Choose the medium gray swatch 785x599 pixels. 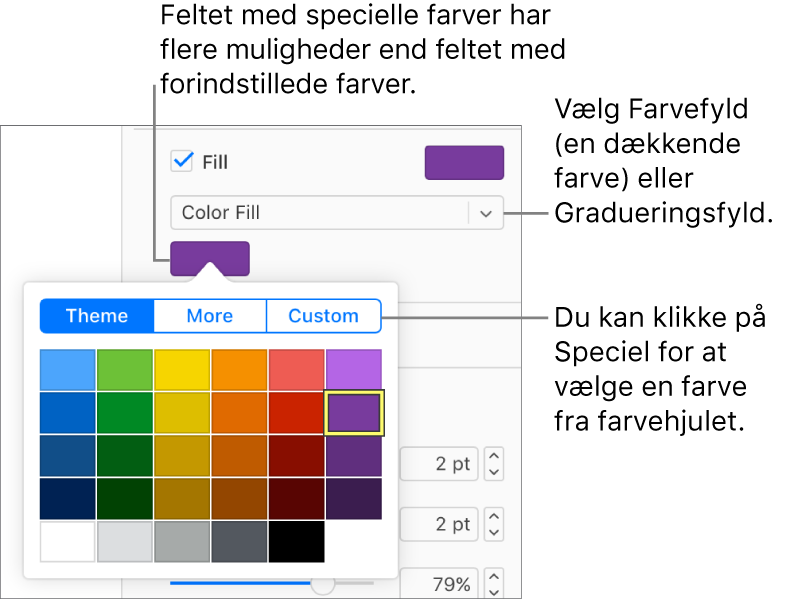182,541
